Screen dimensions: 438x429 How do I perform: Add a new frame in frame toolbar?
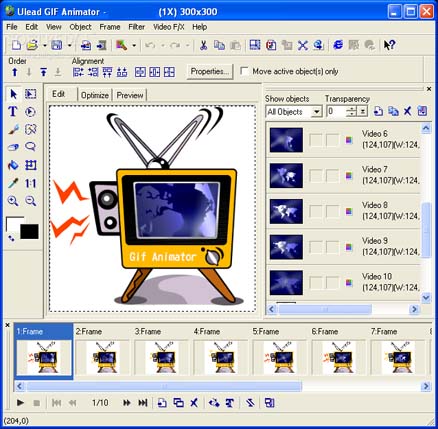[x=162, y=403]
